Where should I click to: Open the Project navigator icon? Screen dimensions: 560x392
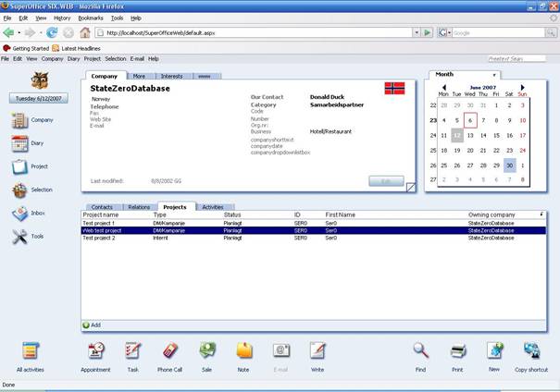pos(19,166)
